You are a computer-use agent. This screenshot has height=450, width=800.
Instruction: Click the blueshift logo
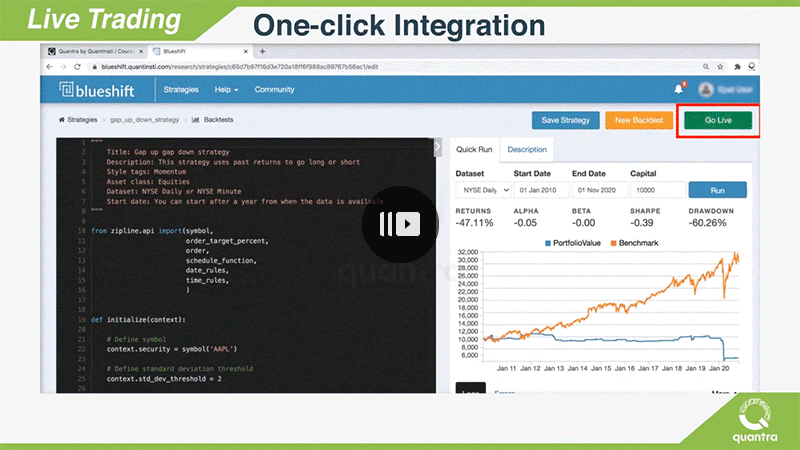(97, 90)
